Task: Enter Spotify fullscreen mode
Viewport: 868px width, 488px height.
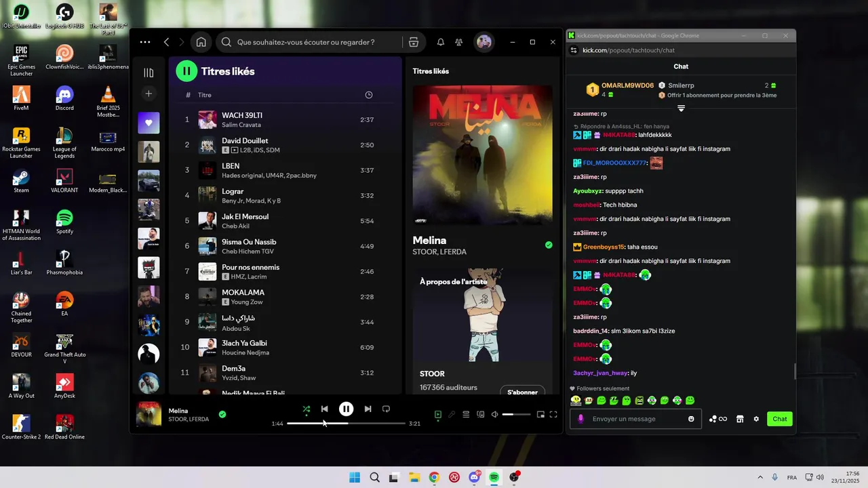Action: pyautogui.click(x=553, y=414)
